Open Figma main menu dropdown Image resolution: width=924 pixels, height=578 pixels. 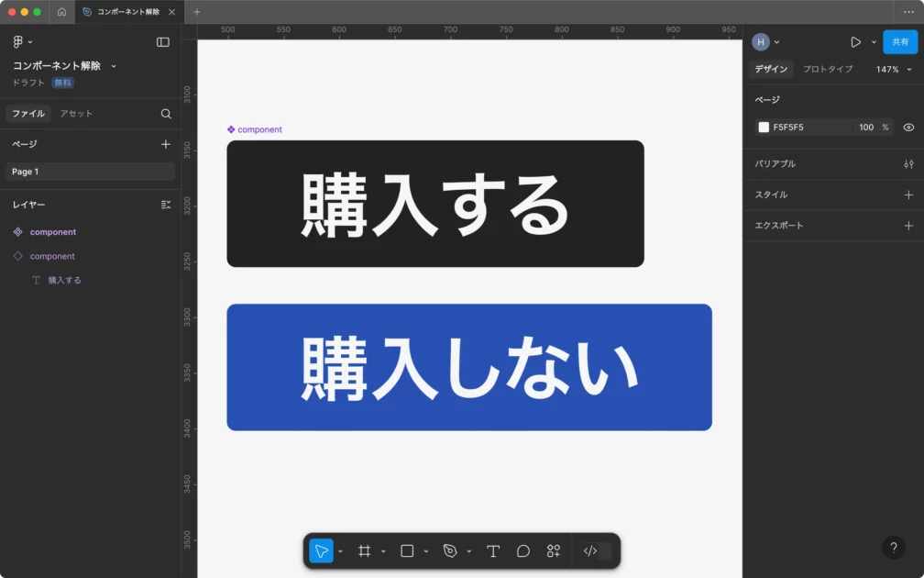(22, 42)
